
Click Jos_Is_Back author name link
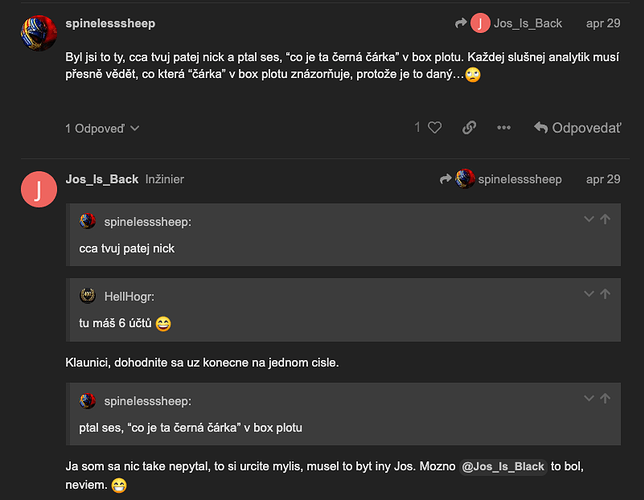click(x=102, y=179)
